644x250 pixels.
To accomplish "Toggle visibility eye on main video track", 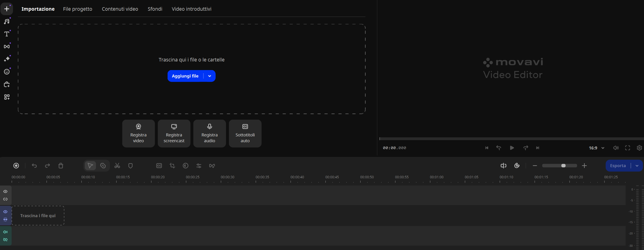I will point(5,212).
